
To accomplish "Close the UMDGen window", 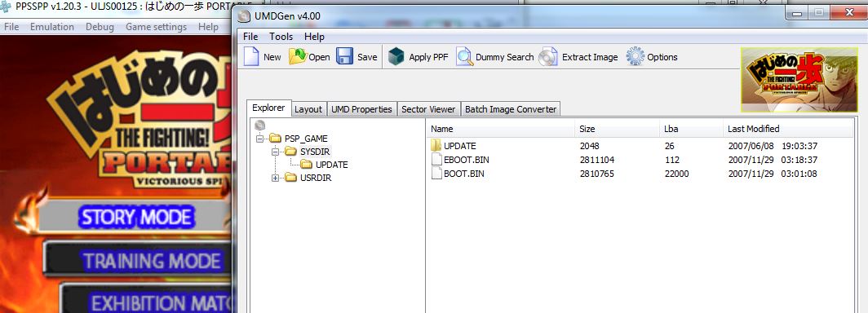I will [848, 12].
